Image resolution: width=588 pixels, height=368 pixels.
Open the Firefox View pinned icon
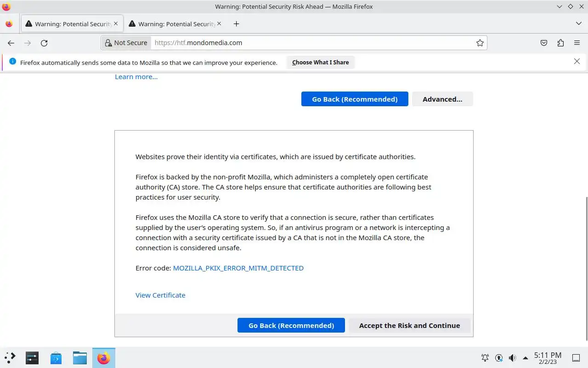[x=9, y=24]
